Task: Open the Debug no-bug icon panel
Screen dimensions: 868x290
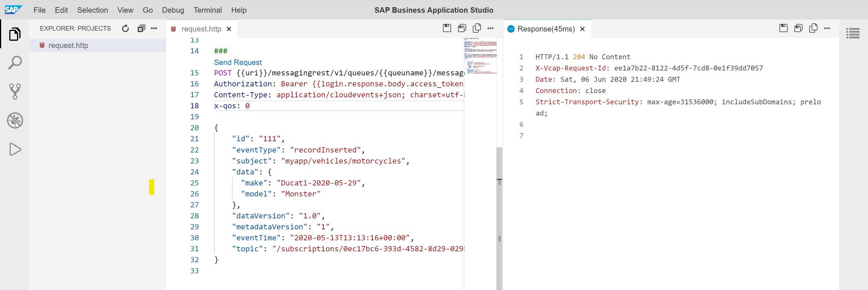Action: point(15,120)
